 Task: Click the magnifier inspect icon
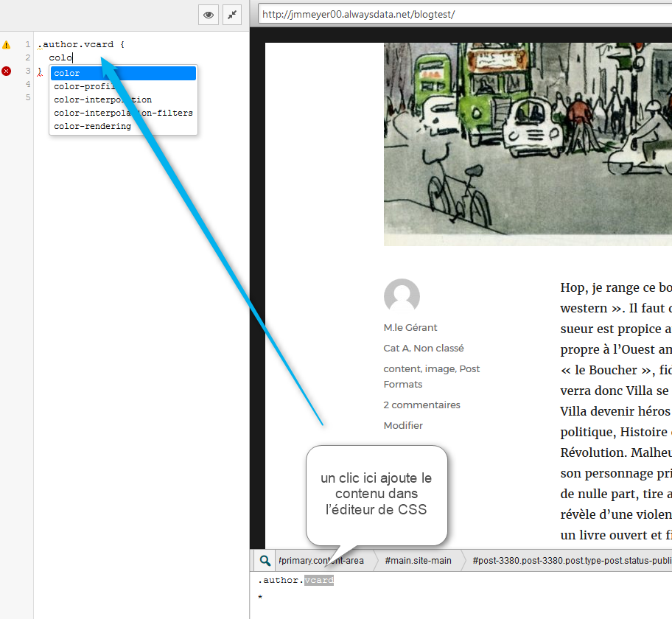[265, 560]
